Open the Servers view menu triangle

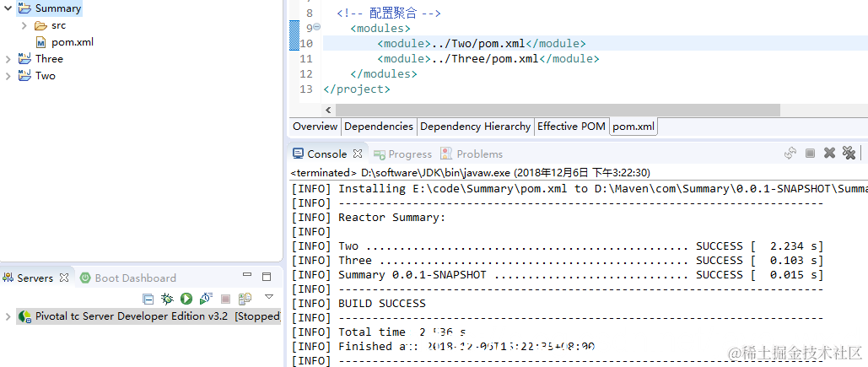pyautogui.click(x=269, y=297)
